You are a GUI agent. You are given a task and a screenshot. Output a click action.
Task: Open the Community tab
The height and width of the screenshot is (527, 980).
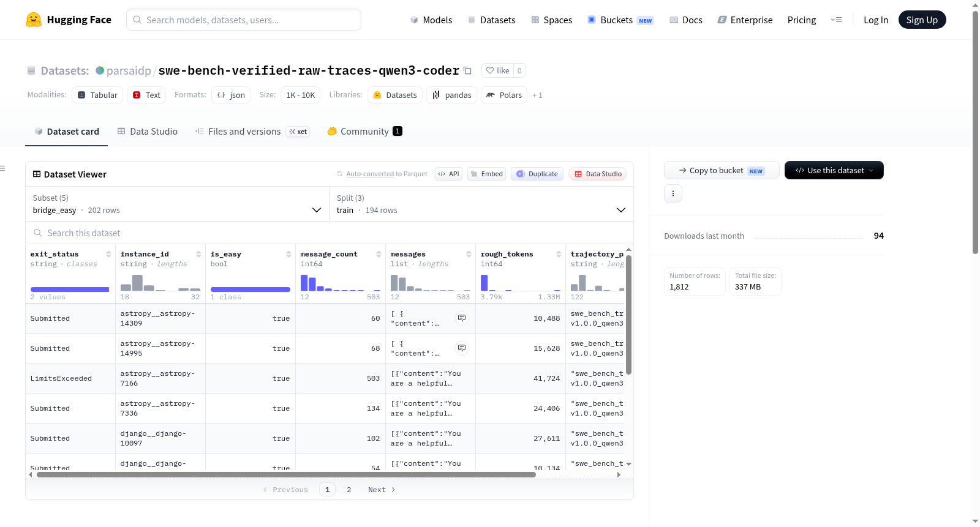[x=364, y=132]
